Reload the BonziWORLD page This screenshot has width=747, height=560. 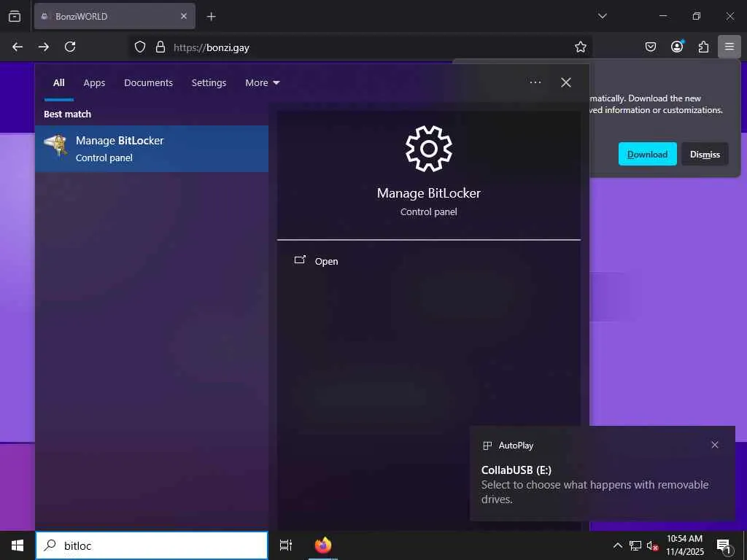(70, 47)
